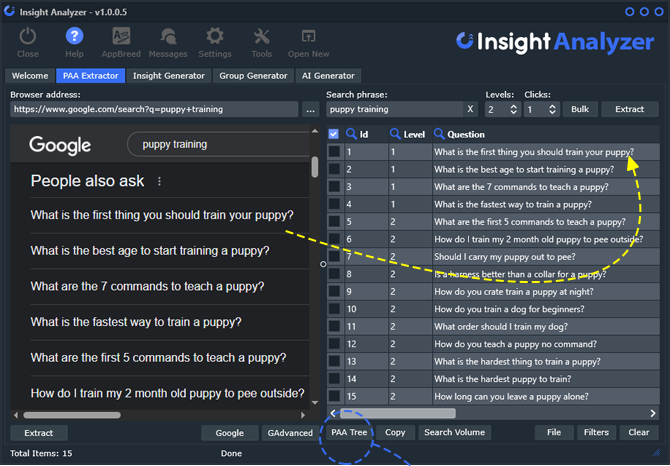Toggle the select-all checkbox in table header
The width and height of the screenshot is (670, 466).
(x=334, y=134)
